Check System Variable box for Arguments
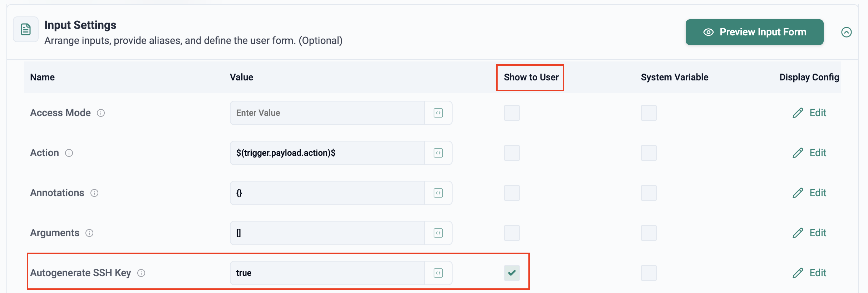 click(648, 233)
